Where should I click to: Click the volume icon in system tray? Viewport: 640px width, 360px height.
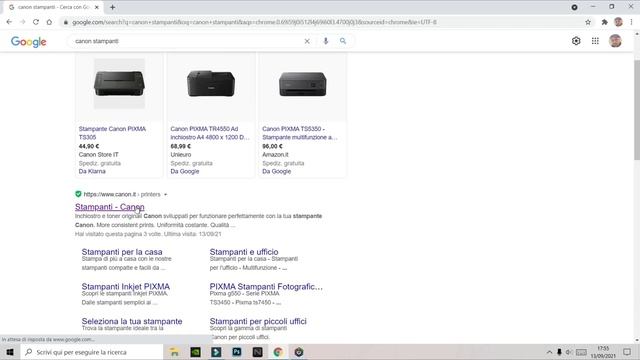(x=569, y=352)
